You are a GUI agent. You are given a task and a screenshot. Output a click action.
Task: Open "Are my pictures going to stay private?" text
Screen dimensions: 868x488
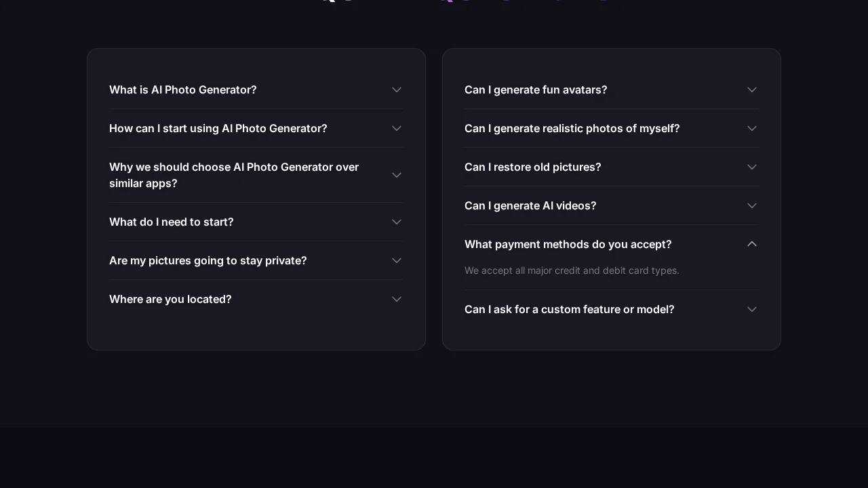[x=208, y=260]
